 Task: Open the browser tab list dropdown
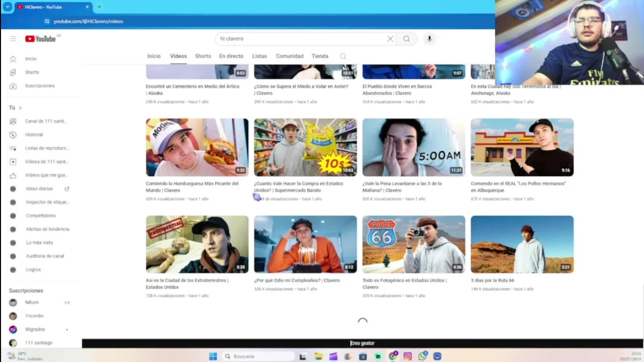7,7
